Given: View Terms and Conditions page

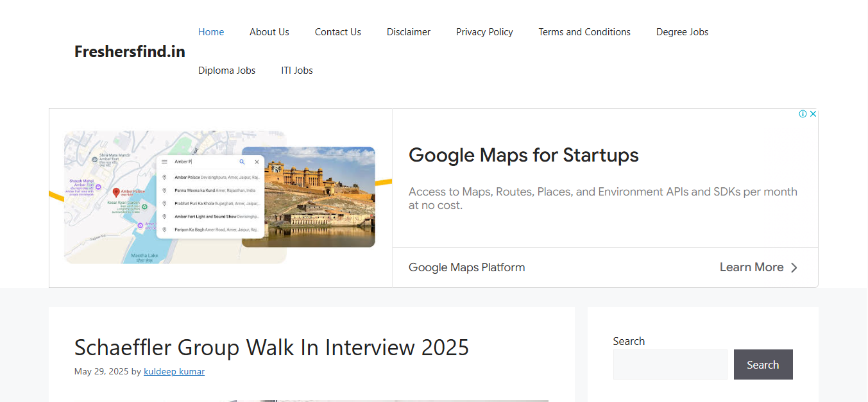Looking at the screenshot, I should (x=584, y=32).
